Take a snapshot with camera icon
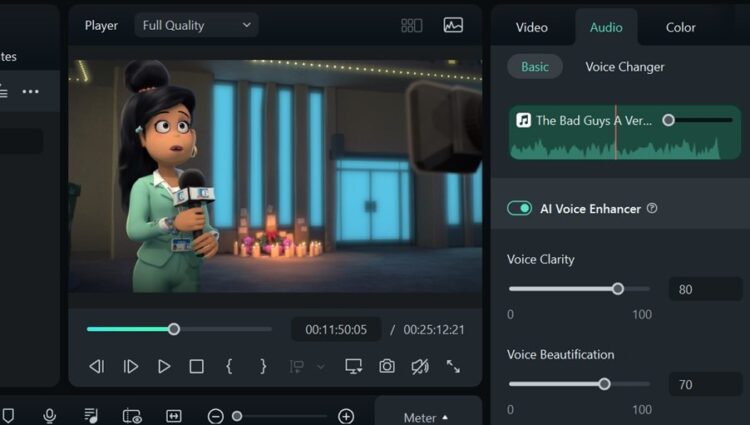The width and height of the screenshot is (750, 425). pyautogui.click(x=387, y=367)
